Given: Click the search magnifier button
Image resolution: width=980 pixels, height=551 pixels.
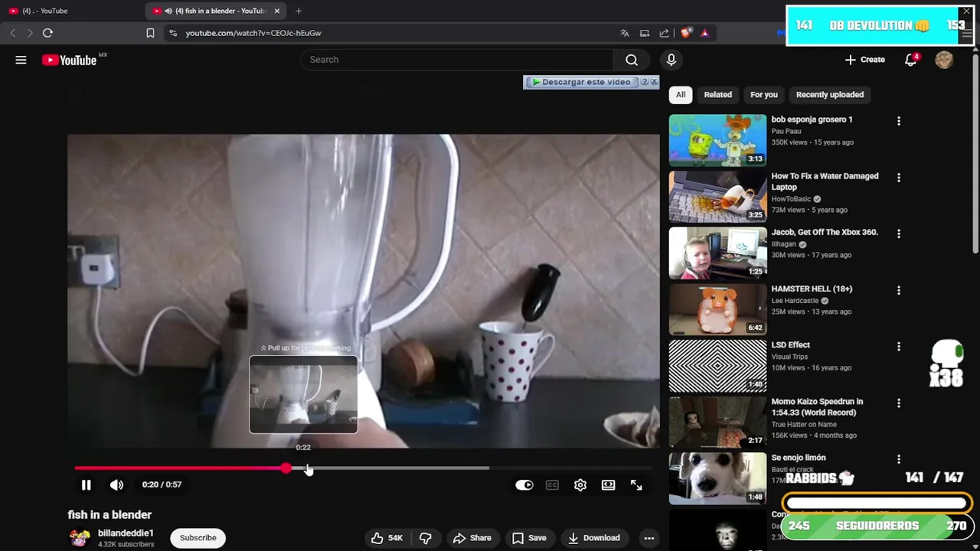Looking at the screenshot, I should tap(632, 60).
